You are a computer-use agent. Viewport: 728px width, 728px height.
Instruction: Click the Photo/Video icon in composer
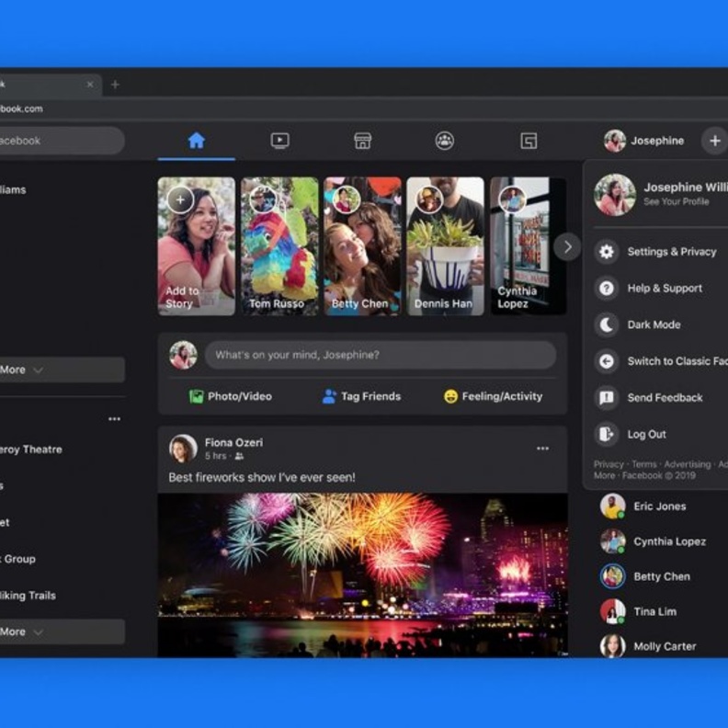point(197,396)
